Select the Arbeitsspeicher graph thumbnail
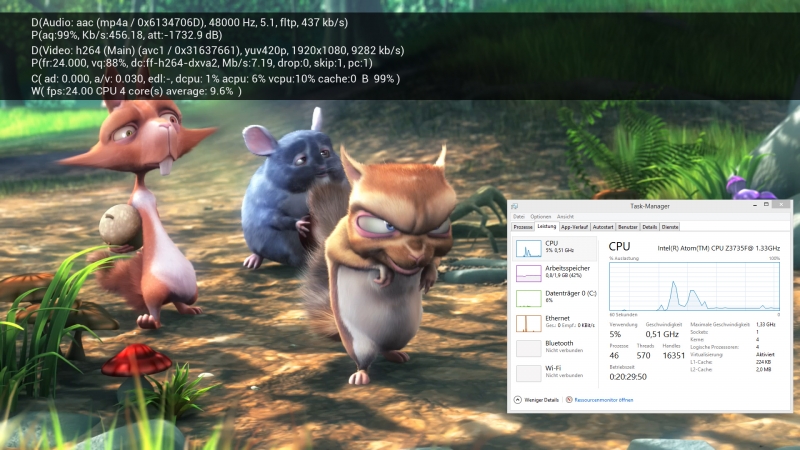Image resolution: width=800 pixels, height=450 pixels. coord(529,273)
